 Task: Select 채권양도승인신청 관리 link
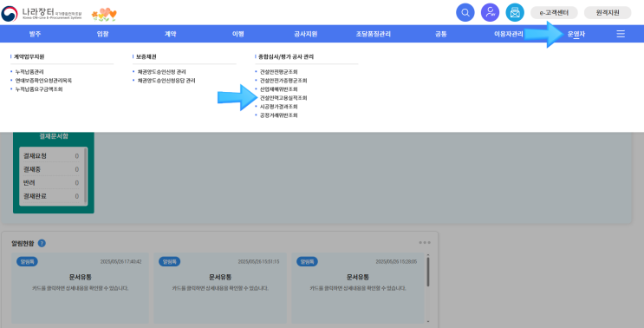pos(161,71)
